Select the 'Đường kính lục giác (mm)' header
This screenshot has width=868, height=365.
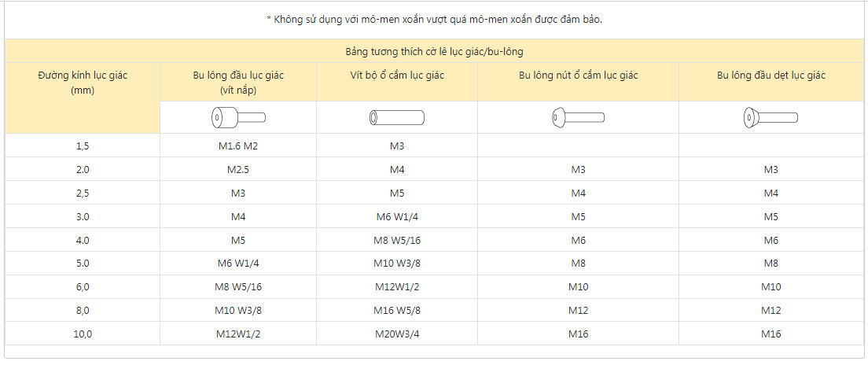tap(83, 83)
